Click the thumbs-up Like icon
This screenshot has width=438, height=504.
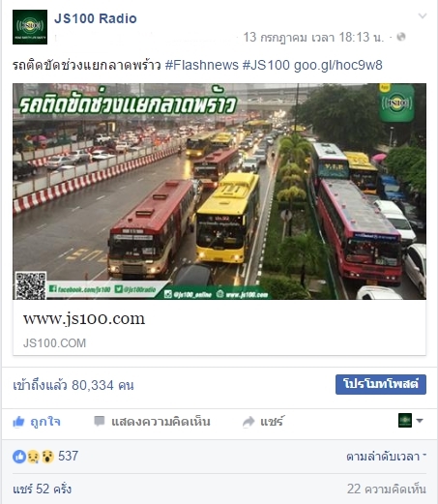coord(18,422)
